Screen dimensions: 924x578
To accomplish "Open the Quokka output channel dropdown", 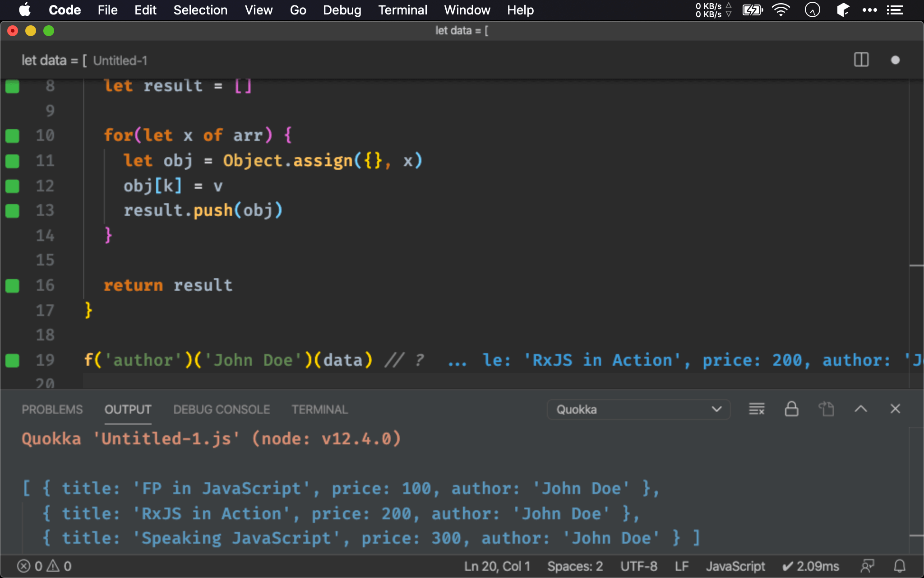I will pyautogui.click(x=638, y=410).
